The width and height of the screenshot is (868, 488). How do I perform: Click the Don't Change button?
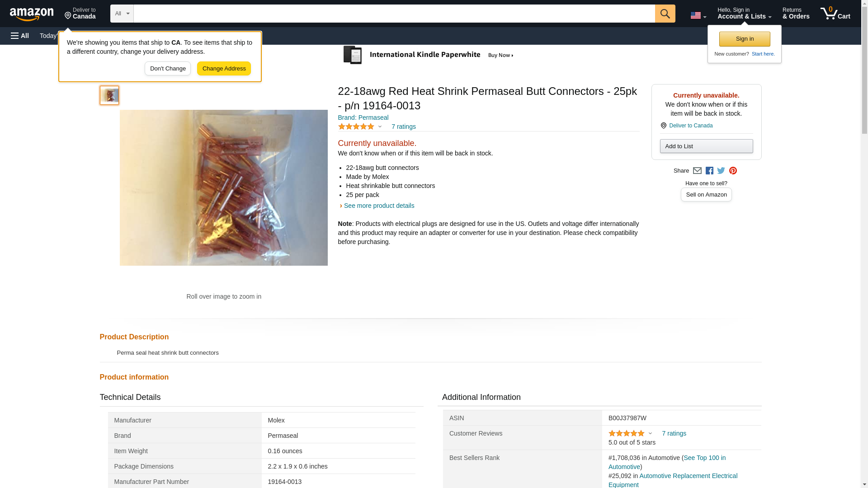click(168, 69)
